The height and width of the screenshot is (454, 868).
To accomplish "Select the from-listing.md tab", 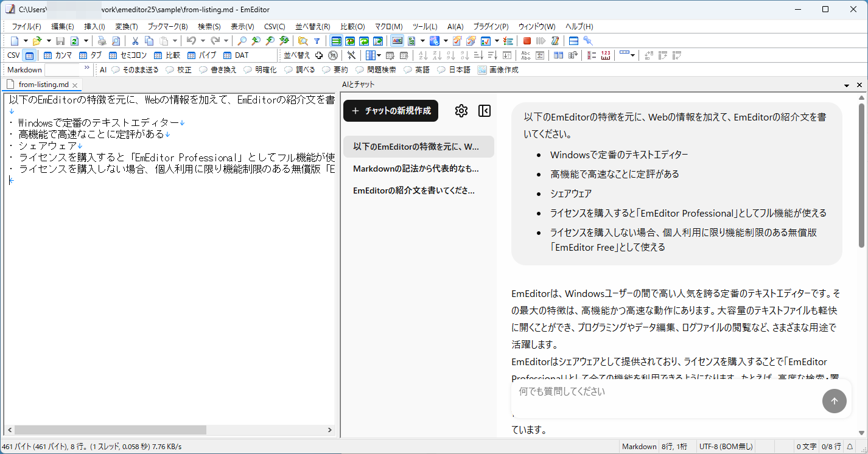I will click(x=44, y=85).
